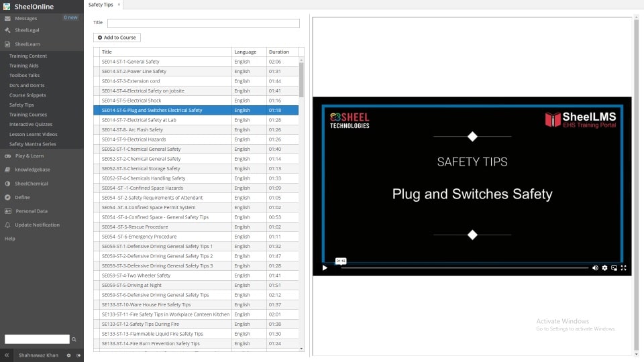Close the Safety Tips tab
This screenshot has height=362, width=644.
pyautogui.click(x=119, y=5)
